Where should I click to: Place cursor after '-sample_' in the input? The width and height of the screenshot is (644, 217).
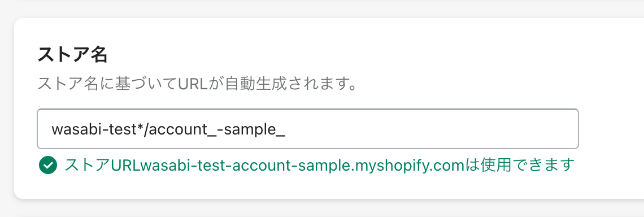pos(285,129)
